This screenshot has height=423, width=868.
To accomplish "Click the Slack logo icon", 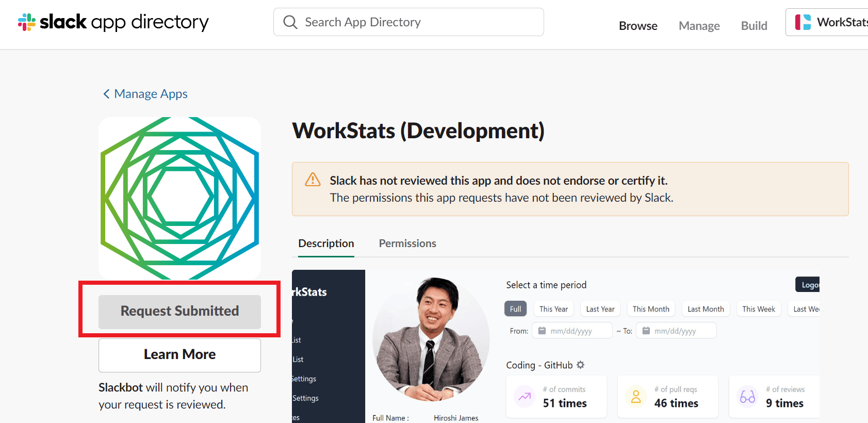I will (x=27, y=22).
